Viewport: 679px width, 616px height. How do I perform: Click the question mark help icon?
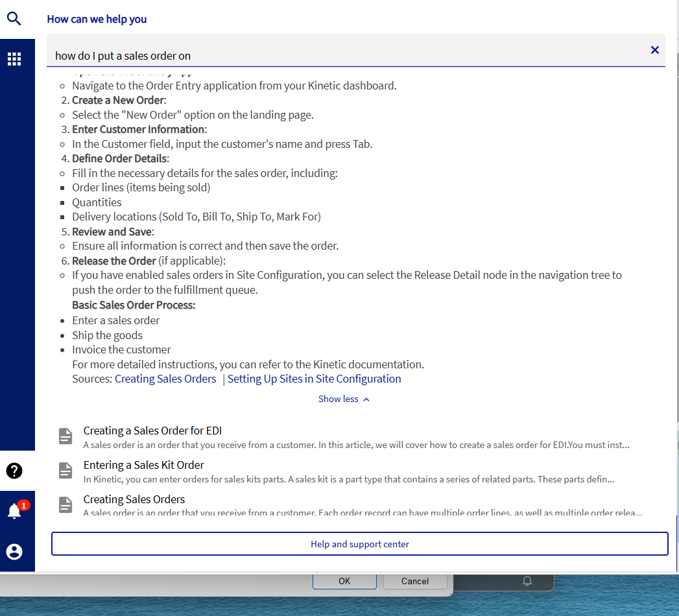14,471
